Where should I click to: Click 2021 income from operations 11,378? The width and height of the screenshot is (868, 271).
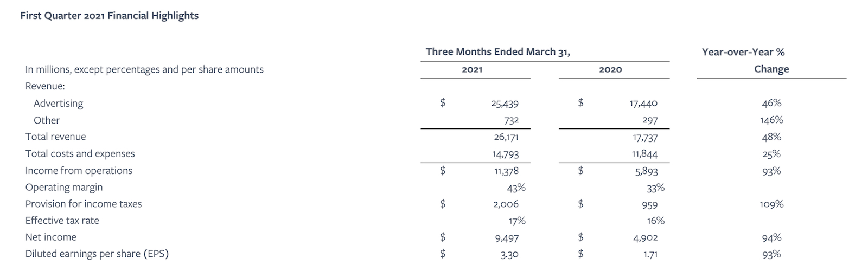coord(506,171)
